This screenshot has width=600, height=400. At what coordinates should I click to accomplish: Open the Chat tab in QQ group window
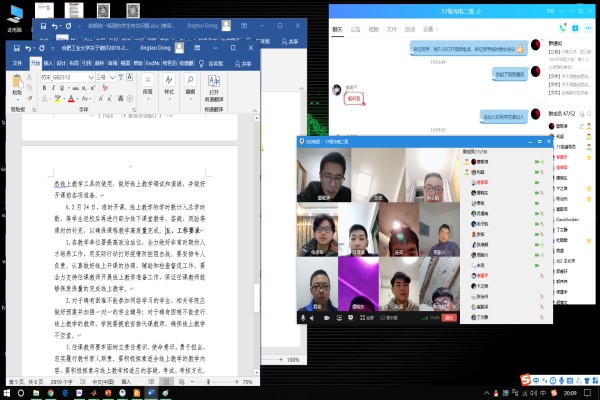337,29
